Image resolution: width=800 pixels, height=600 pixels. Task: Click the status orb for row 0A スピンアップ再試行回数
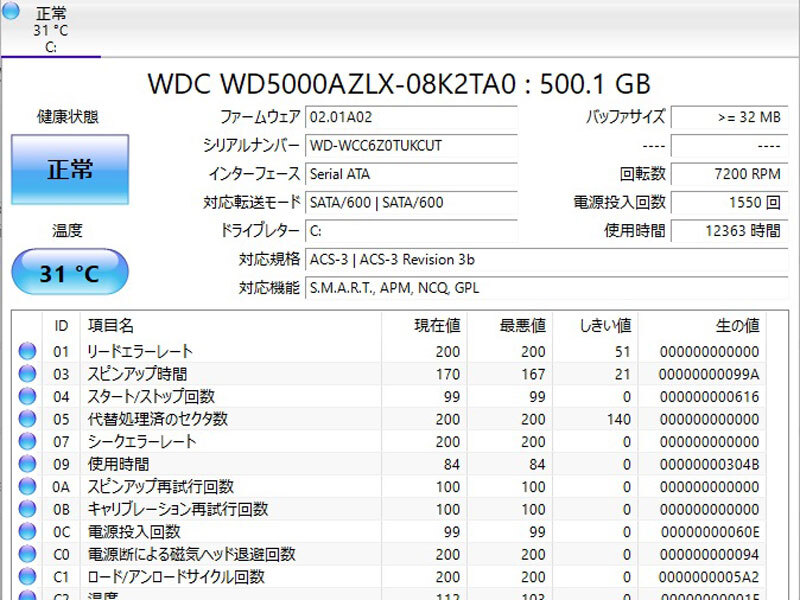tap(27, 486)
